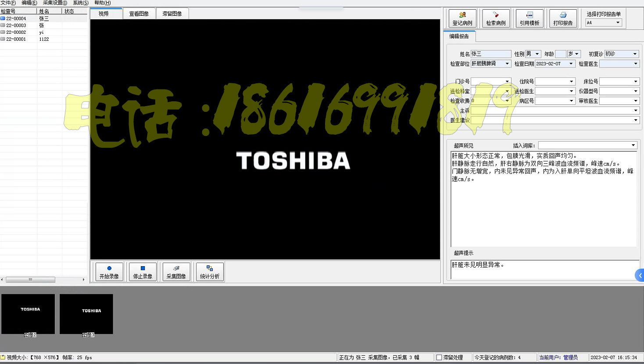This screenshot has height=364, width=644.
Task: Switch to the 滞留图像 tab
Action: click(172, 14)
